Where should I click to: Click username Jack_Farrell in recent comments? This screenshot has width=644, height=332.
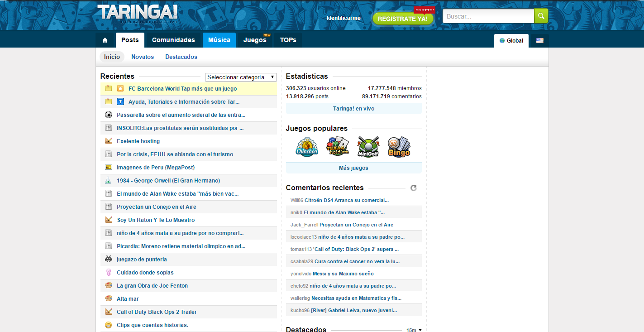click(304, 225)
